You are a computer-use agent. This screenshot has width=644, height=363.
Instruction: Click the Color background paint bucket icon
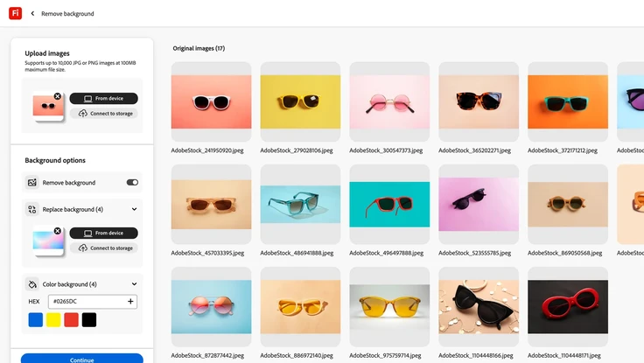pyautogui.click(x=32, y=284)
